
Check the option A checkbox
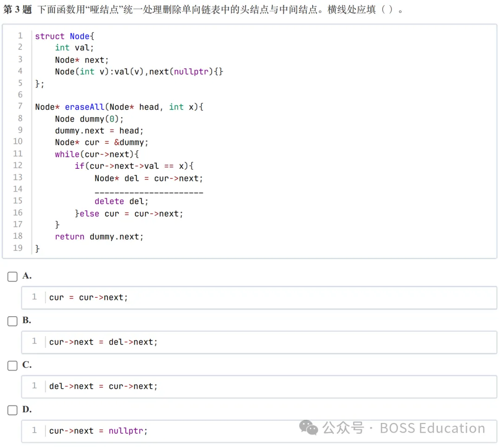[x=13, y=276]
